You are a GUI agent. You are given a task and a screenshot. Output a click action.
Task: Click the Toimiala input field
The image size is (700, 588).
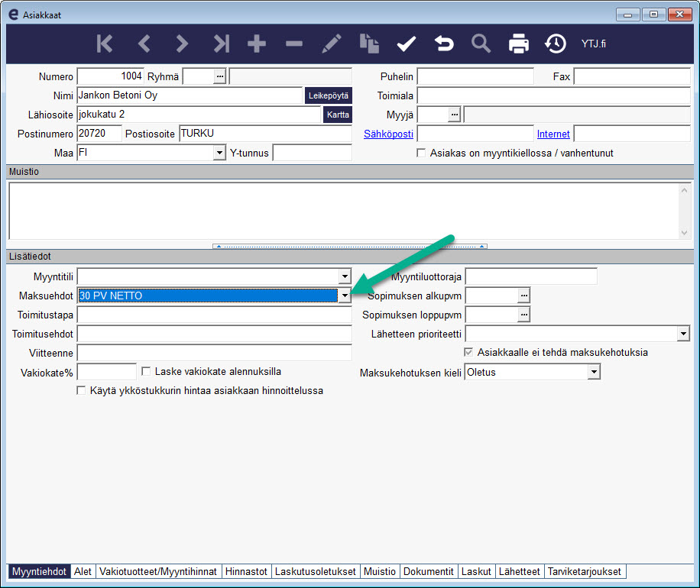(553, 95)
